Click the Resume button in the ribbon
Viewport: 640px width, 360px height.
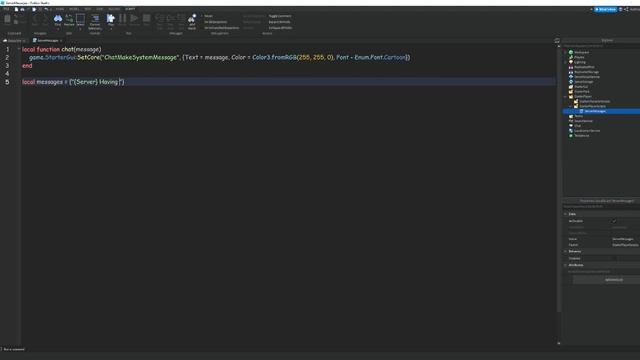[134, 20]
